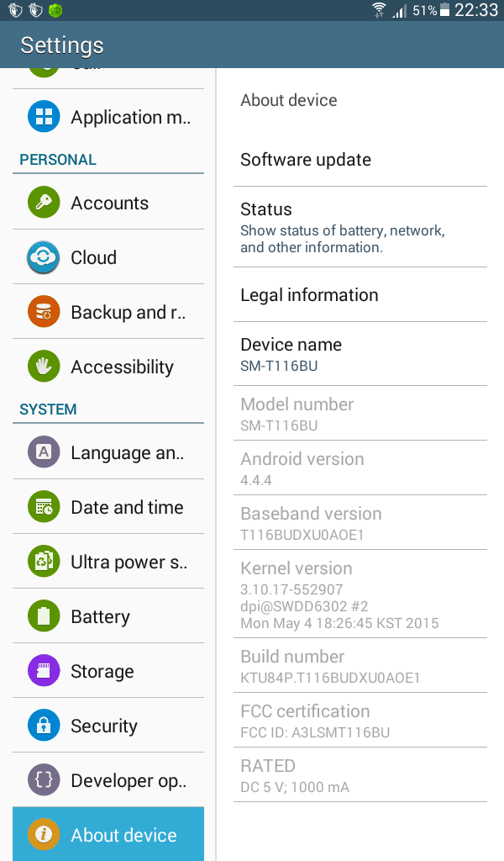Tap the Developer options braces icon
Screen dimensions: 504x861
pos(44,779)
